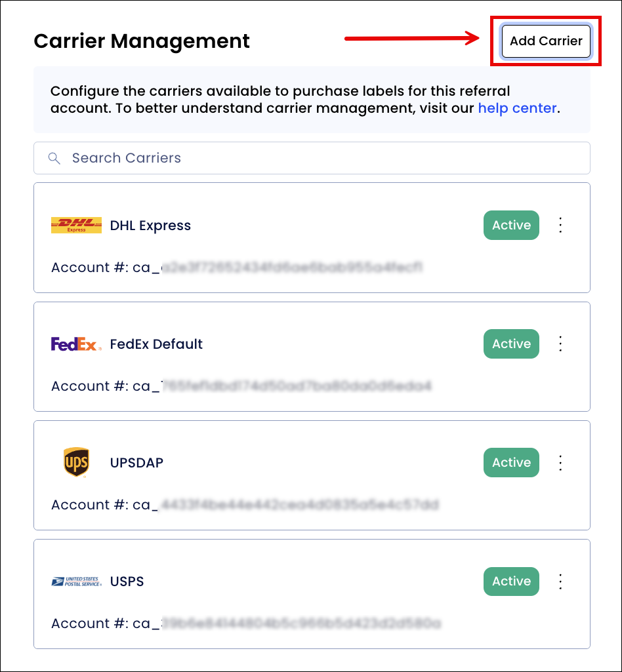This screenshot has height=672, width=622.
Task: Toggle the UPSDAP Active status badge
Action: [x=511, y=462]
